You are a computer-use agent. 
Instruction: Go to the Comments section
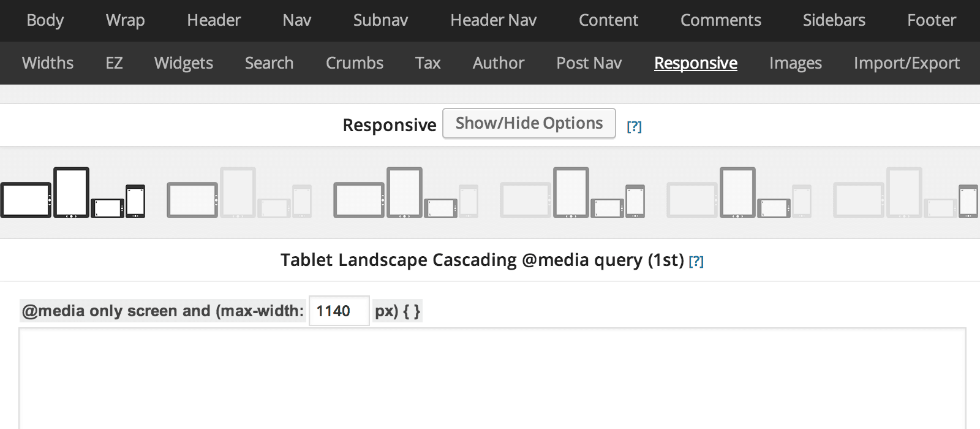point(721,20)
